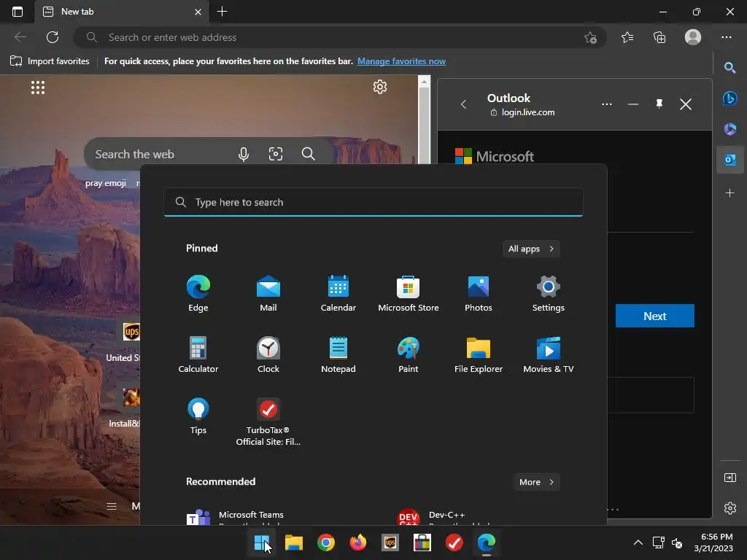Screen dimensions: 747x560
Task: Open Microsoft 365 sidebar icon
Action: 729,129
